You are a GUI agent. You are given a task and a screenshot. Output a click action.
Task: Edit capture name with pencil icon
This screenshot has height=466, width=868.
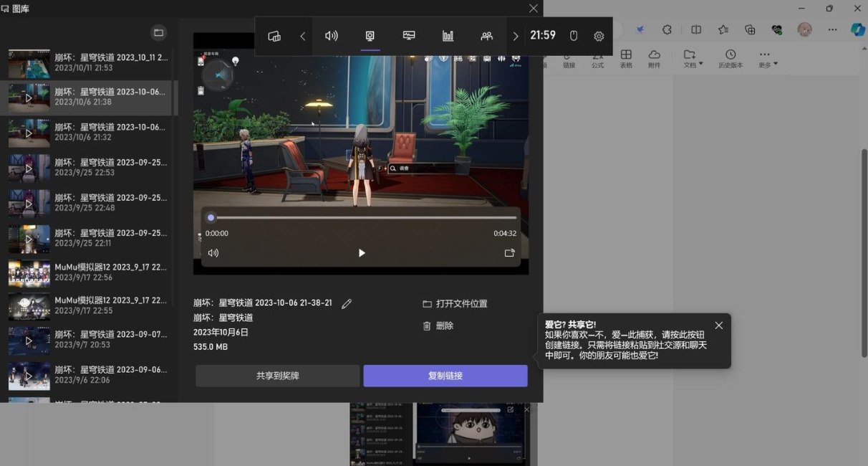pyautogui.click(x=347, y=304)
